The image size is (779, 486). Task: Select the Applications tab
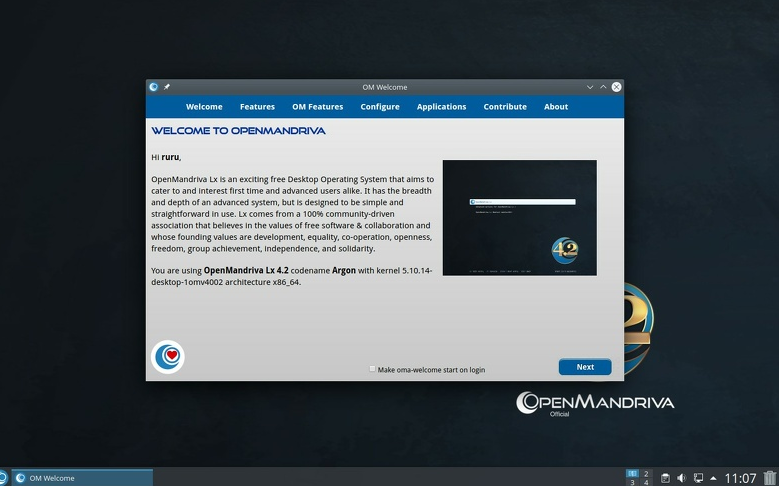pos(441,106)
